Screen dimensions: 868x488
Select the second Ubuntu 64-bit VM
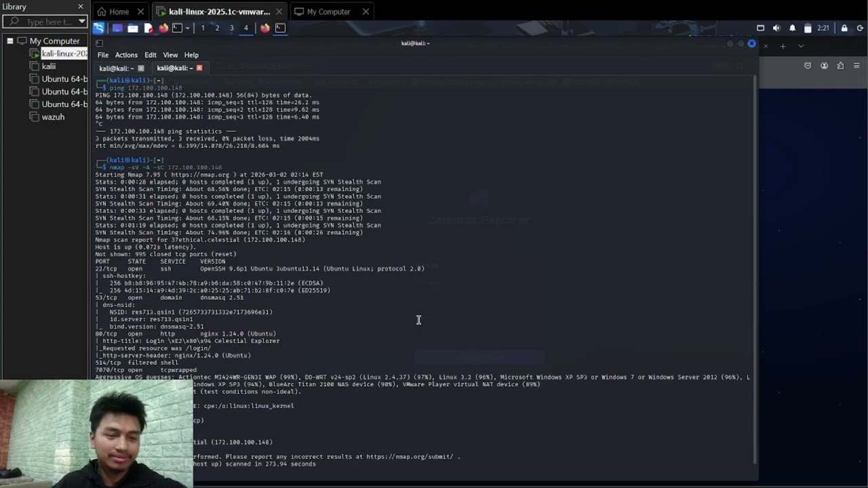(x=64, y=91)
